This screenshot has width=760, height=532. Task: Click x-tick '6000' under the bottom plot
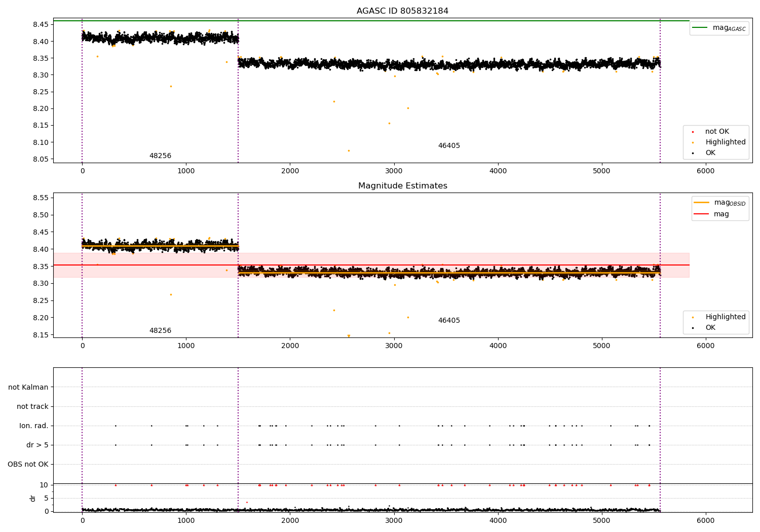coord(705,520)
